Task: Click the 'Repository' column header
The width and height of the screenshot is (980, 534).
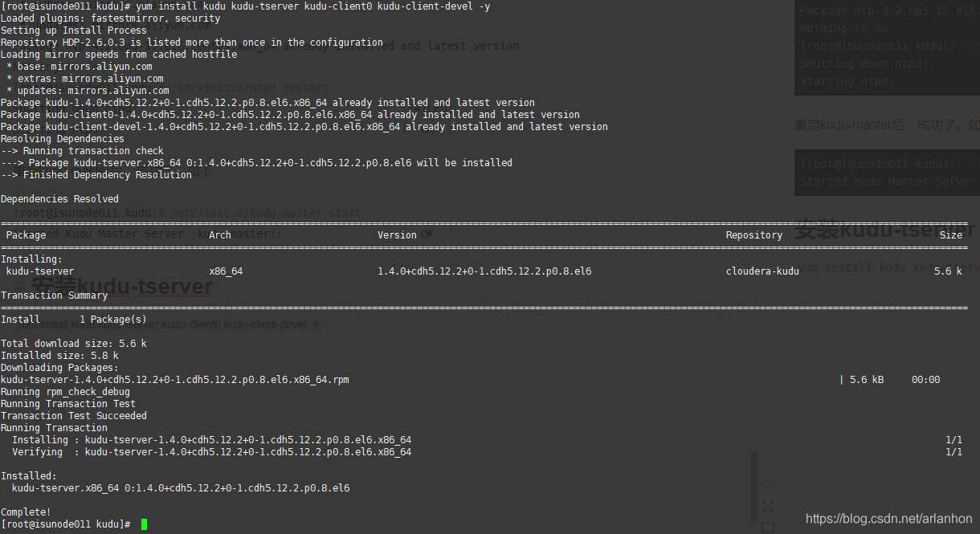Action: pos(754,235)
